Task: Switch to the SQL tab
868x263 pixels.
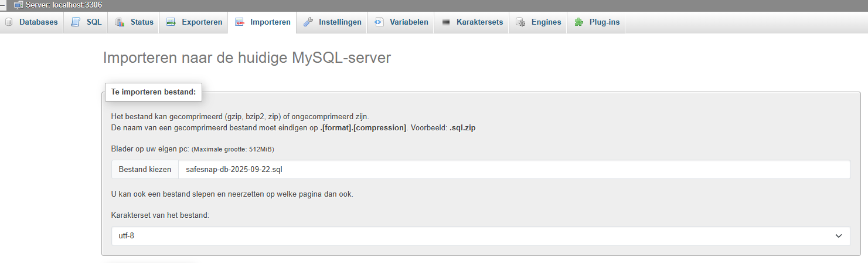Action: point(86,22)
